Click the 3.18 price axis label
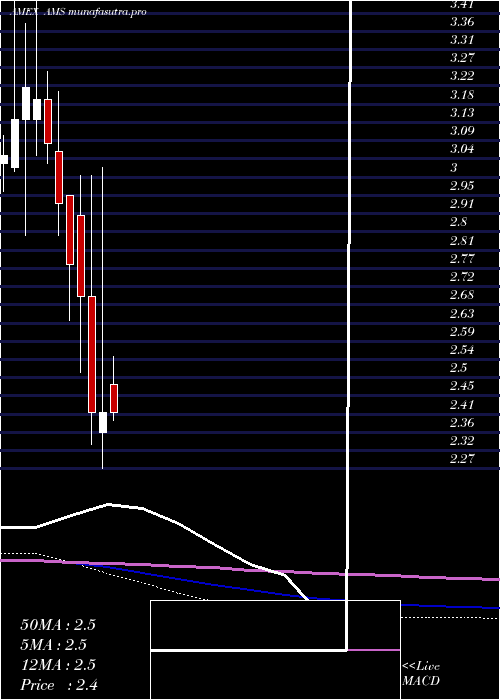This screenshot has height=700, width=500. point(462,95)
